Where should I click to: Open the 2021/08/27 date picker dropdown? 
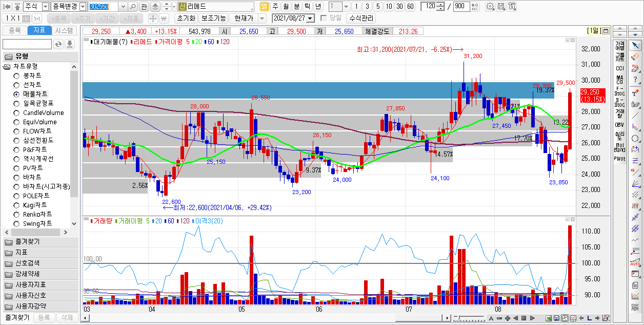(310, 18)
